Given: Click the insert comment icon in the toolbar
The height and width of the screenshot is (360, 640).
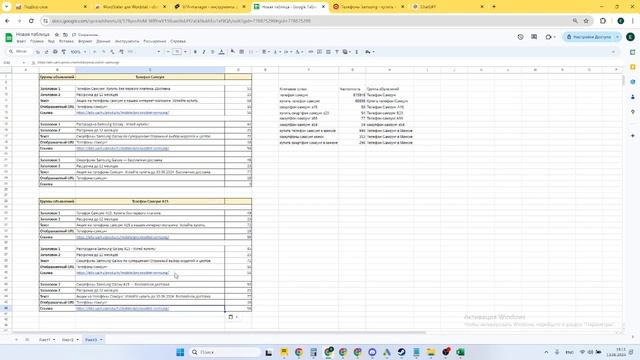Looking at the screenshot, I should coord(320,52).
